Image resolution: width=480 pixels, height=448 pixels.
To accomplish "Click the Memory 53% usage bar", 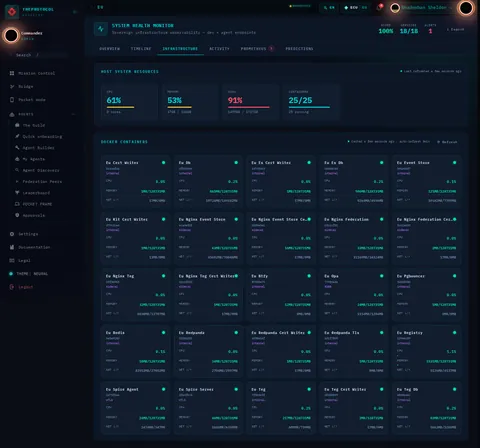I will pos(180,107).
